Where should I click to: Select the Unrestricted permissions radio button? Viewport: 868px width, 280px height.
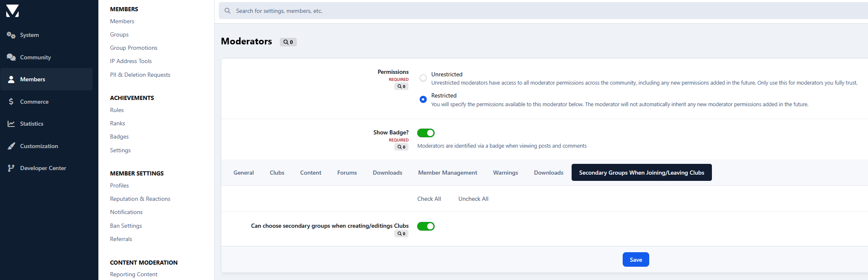(x=423, y=78)
